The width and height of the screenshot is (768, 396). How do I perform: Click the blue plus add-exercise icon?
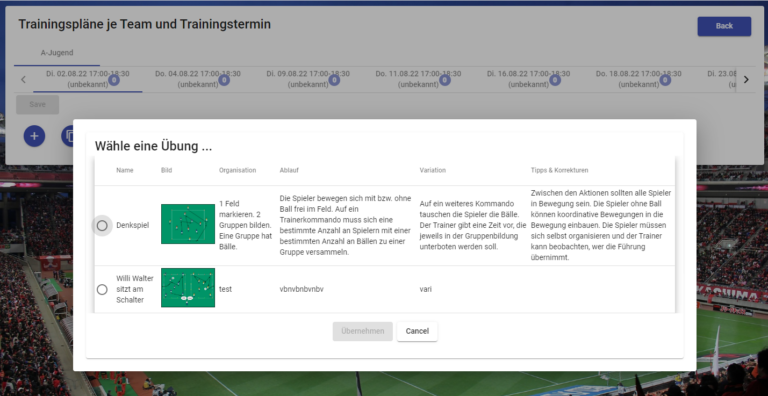pos(34,136)
